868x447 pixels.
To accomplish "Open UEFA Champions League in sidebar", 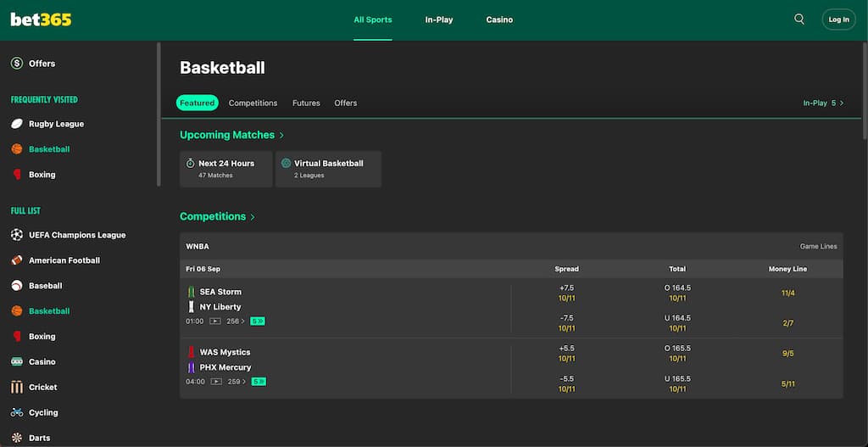I will tap(77, 235).
